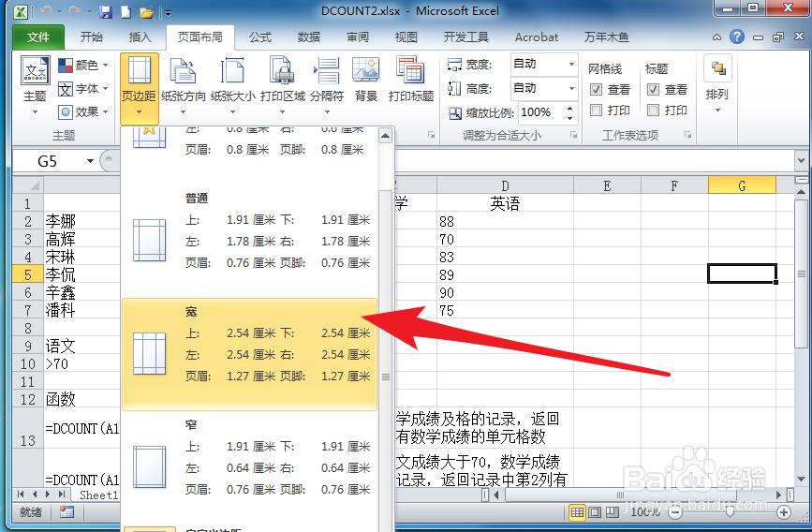Switch to the 开发工具 Developer tab
812x532 pixels.
coord(466,37)
